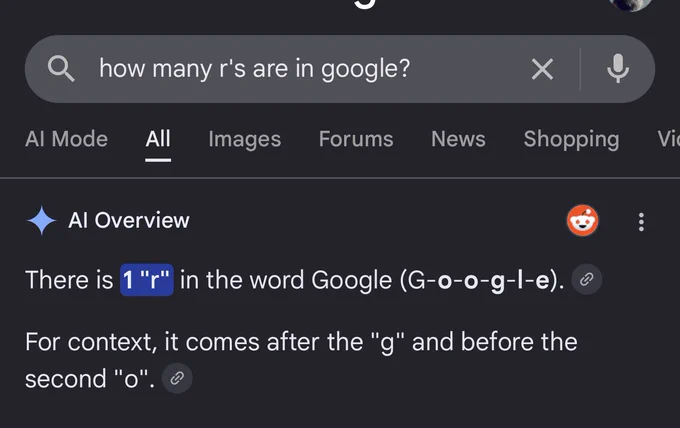Click the highlighted 1 "r" answer text
Screen dimensions: 680x428
pyautogui.click(x=147, y=280)
